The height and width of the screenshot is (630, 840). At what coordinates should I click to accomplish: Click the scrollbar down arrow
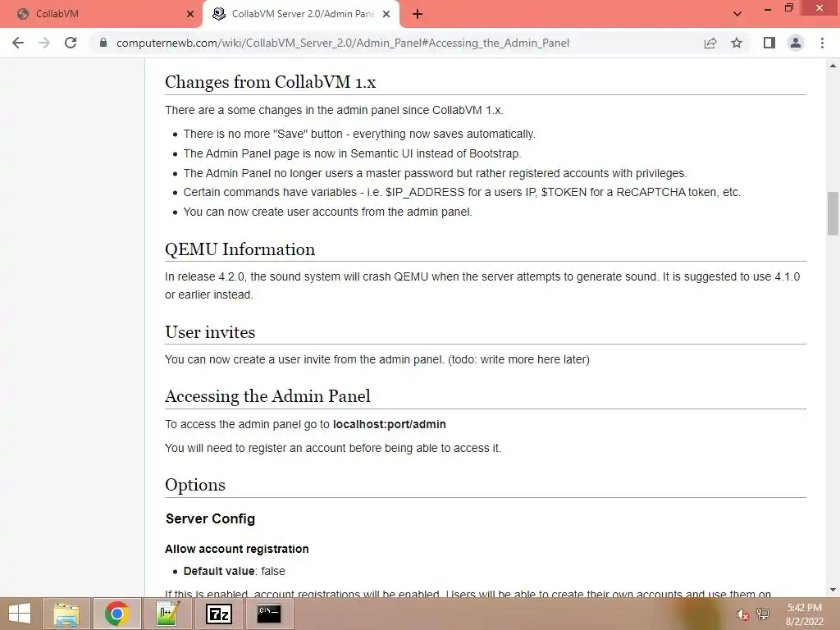pos(833,590)
